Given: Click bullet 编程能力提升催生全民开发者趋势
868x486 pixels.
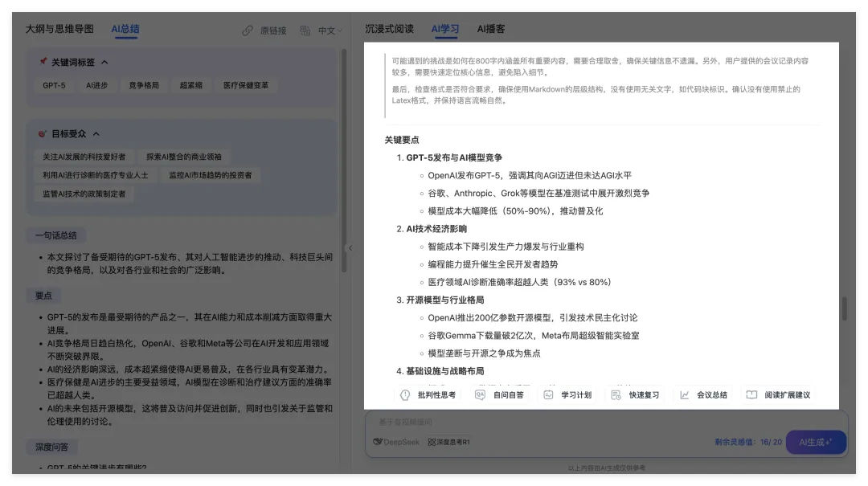Looking at the screenshot, I should (493, 264).
